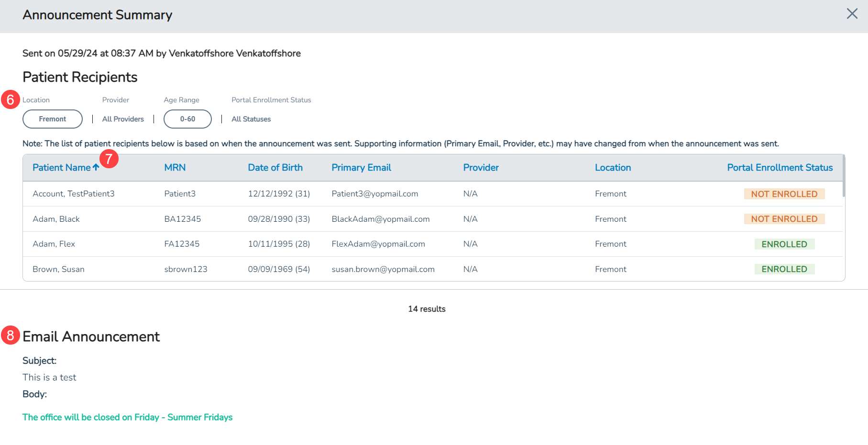Image resolution: width=868 pixels, height=445 pixels.
Task: Click the green Summer Fridays body text
Action: 127,417
